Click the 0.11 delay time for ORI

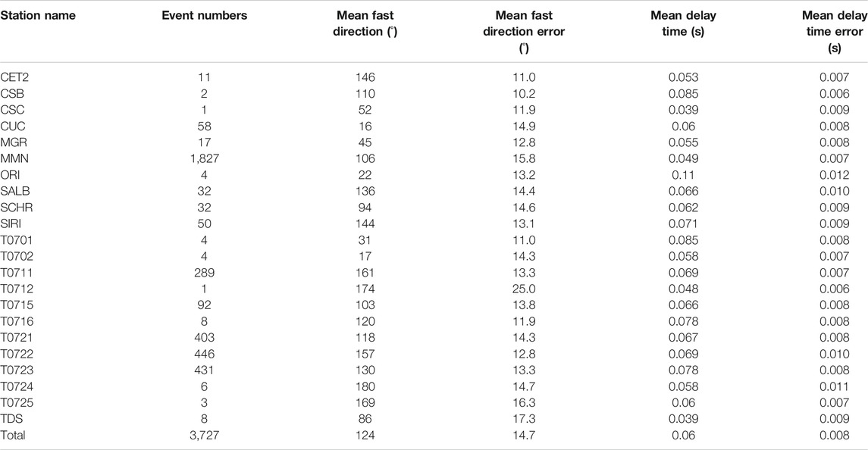click(x=683, y=175)
